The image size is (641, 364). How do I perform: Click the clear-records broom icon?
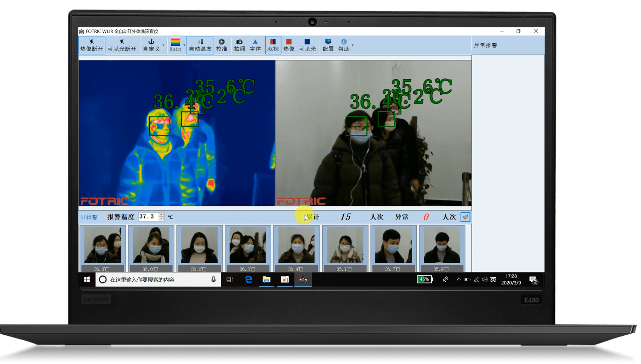pyautogui.click(x=465, y=217)
